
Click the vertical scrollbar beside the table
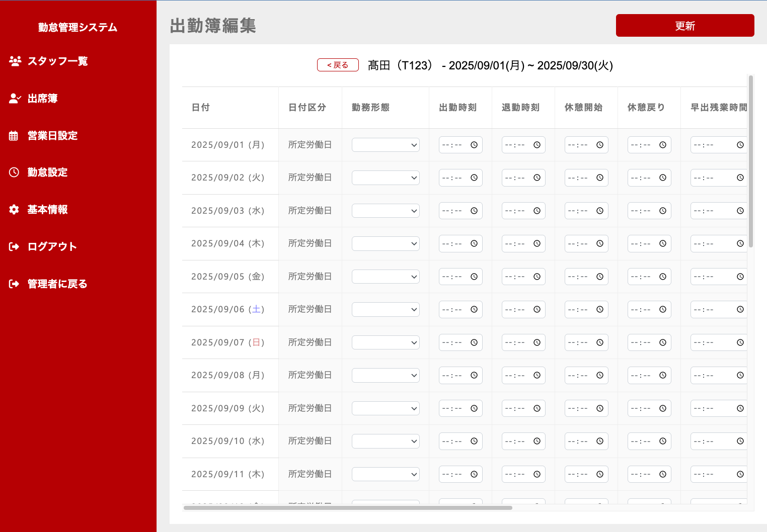tap(750, 161)
